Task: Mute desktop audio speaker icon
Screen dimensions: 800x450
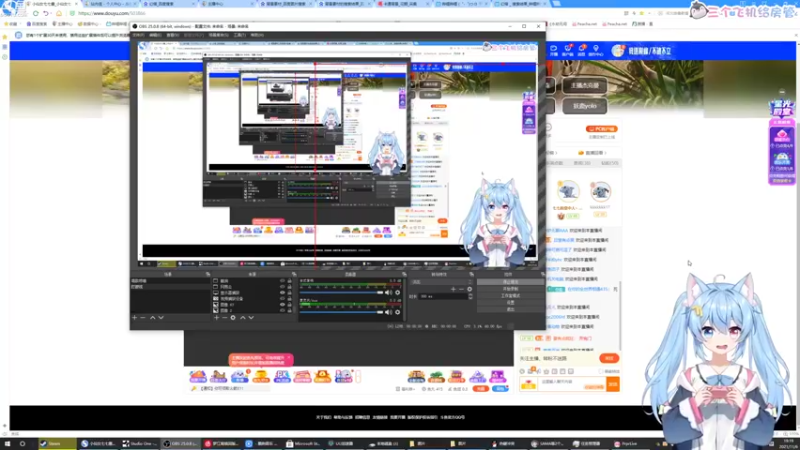Action: (388, 293)
